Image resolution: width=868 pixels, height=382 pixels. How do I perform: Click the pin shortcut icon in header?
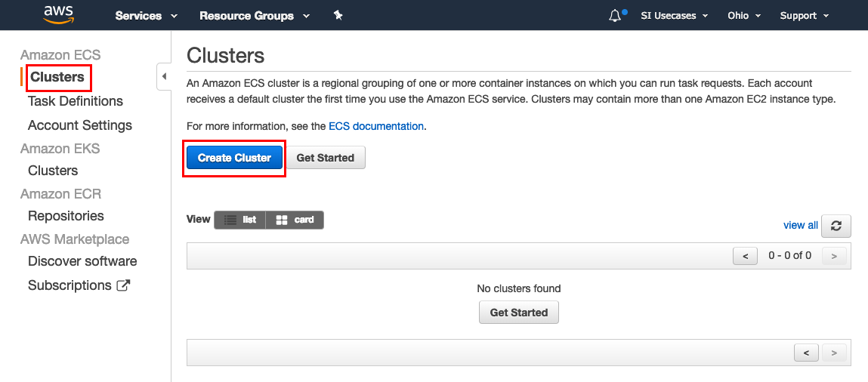pos(338,16)
